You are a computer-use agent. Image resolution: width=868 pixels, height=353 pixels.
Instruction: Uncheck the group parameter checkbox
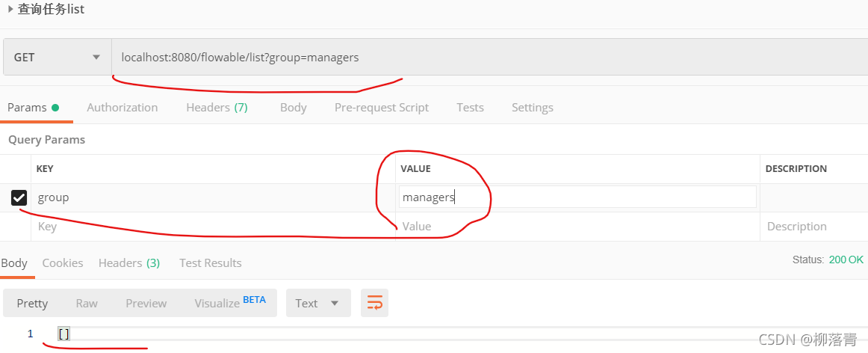pos(19,197)
